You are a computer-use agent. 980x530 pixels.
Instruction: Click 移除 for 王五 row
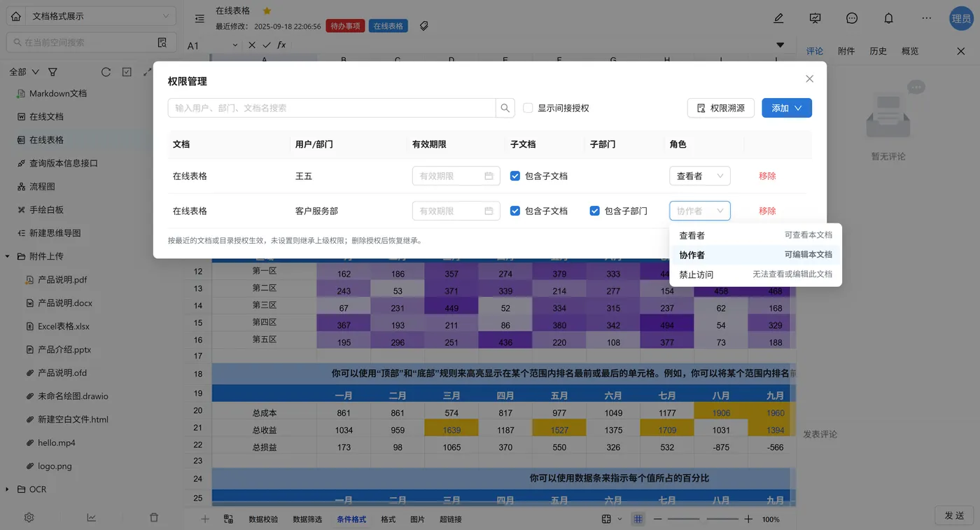tap(767, 176)
